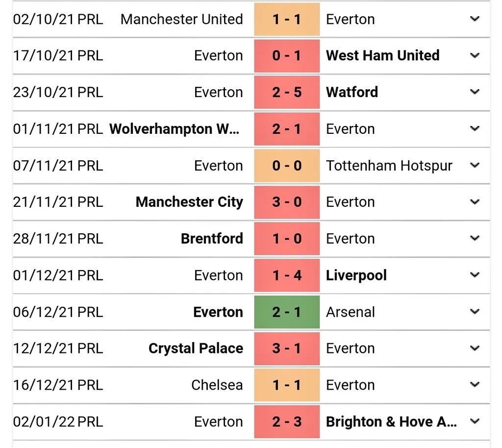Expand the Everton vs Tottenham Hotspur row
Image resolution: width=502 pixels, height=448 pixels.
[475, 165]
